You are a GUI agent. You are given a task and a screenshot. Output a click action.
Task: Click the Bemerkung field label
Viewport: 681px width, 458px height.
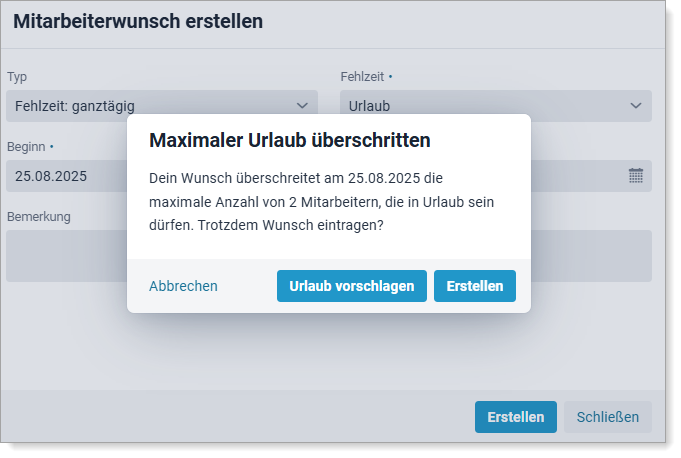tap(39, 217)
